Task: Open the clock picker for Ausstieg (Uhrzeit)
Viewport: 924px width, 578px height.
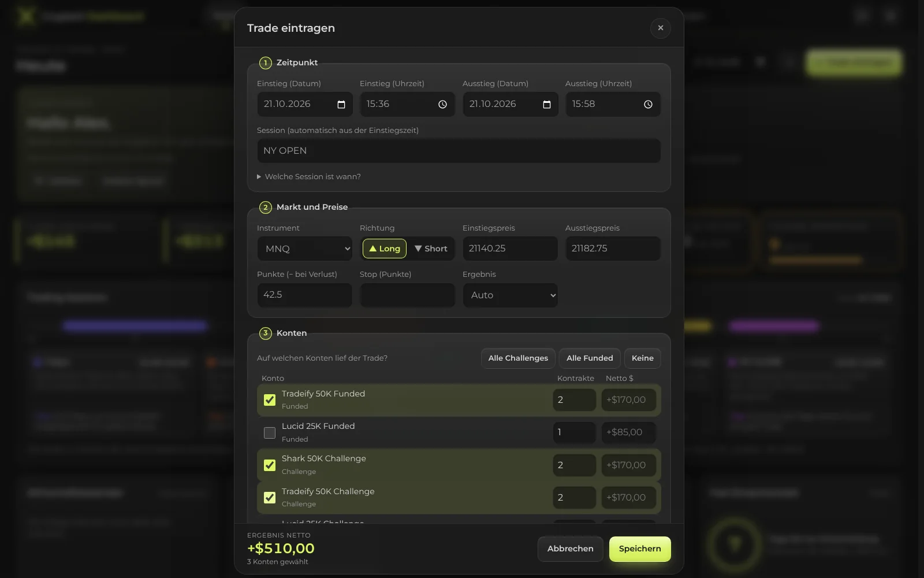Action: point(648,105)
